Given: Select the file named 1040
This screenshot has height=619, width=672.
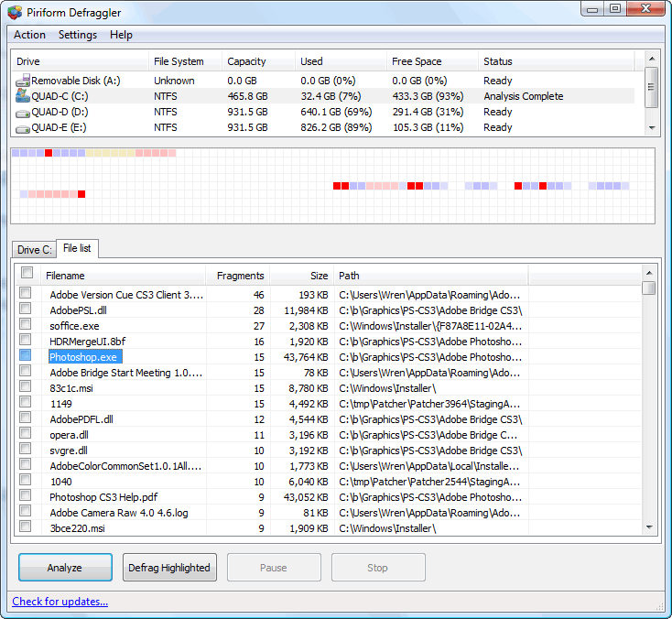Looking at the screenshot, I should coord(60,482).
